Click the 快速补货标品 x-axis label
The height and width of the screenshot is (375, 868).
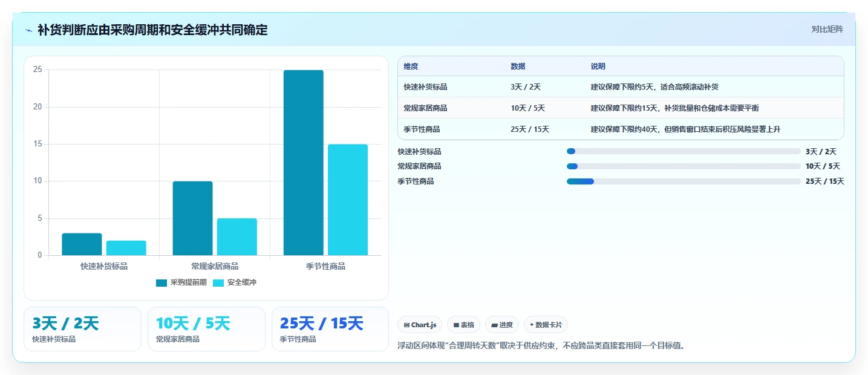104,266
